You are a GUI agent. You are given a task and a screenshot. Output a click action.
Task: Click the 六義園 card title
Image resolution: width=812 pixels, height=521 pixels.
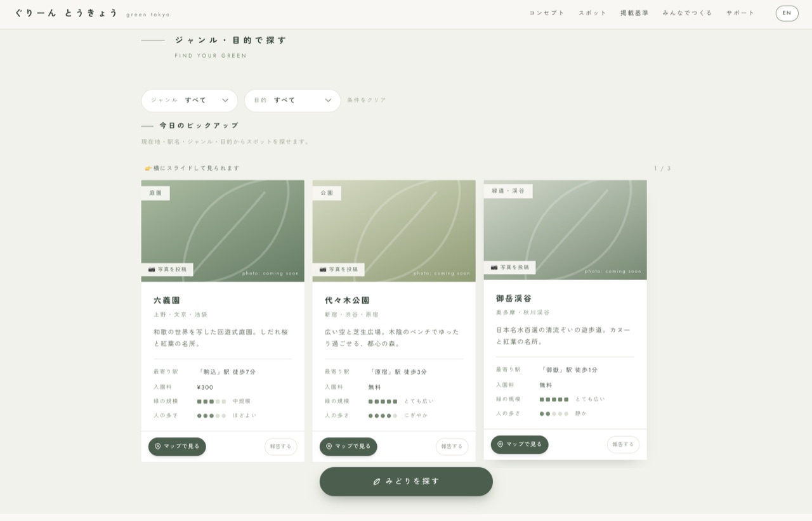point(167,300)
